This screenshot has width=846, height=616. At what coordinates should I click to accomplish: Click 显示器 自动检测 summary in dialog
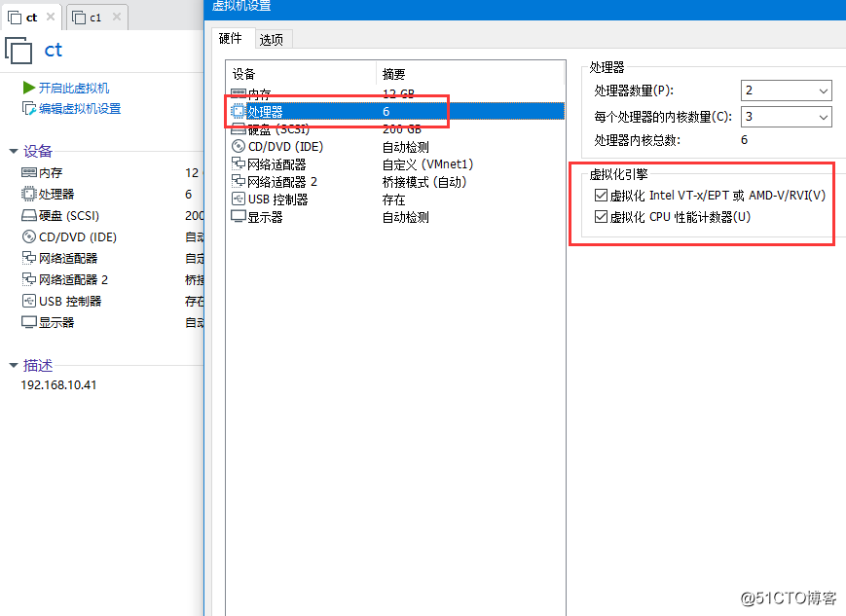coord(406,217)
